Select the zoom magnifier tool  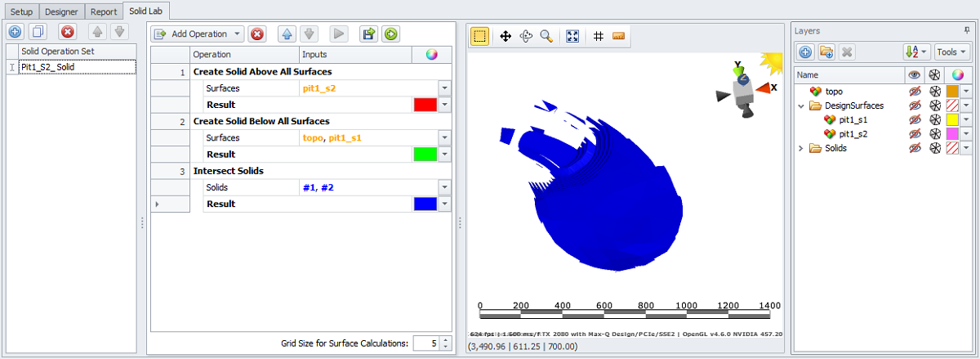click(x=546, y=36)
